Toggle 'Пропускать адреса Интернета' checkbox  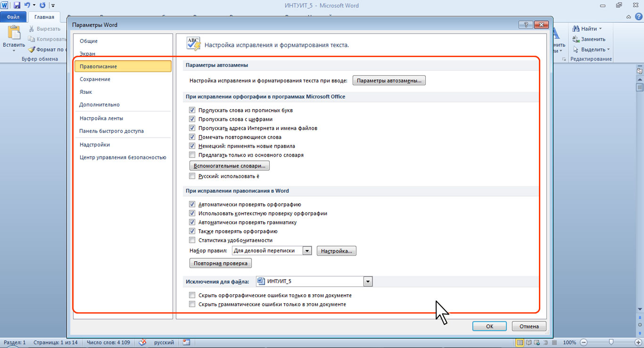[192, 128]
